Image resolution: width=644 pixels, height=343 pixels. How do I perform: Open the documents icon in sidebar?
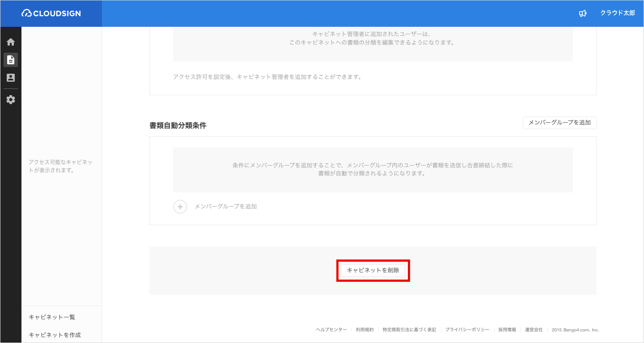[11, 60]
